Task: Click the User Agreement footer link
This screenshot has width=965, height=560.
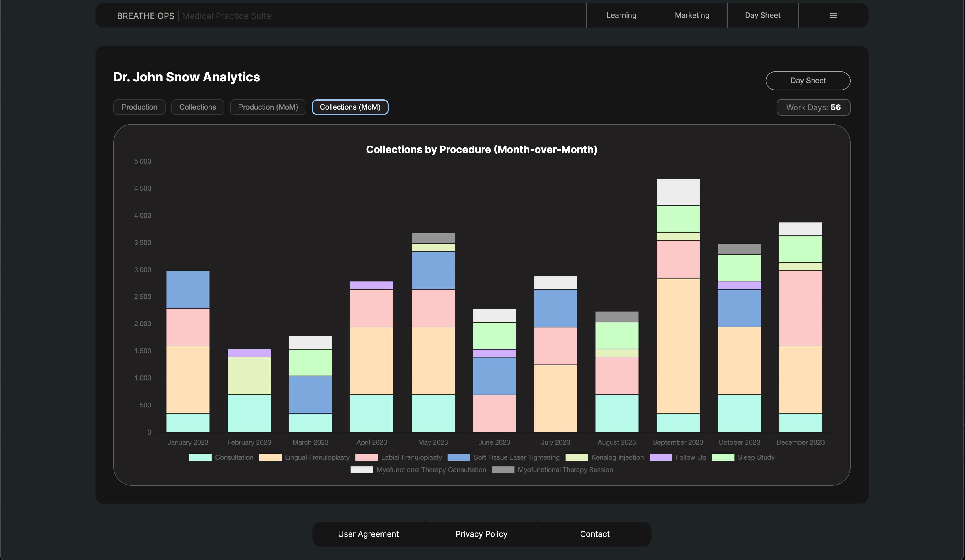Action: [368, 534]
